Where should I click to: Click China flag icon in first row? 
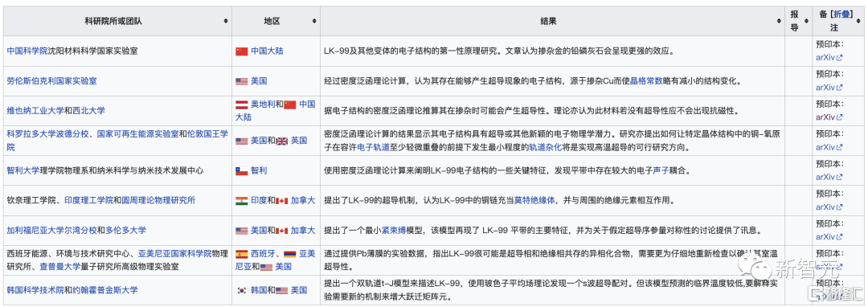pos(241,51)
